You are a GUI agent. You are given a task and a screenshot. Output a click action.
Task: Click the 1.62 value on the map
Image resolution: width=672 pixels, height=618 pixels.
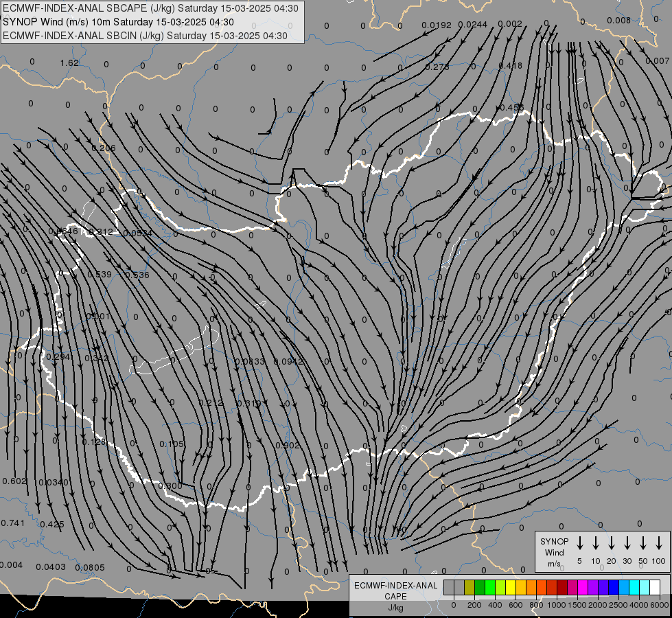click(69, 63)
